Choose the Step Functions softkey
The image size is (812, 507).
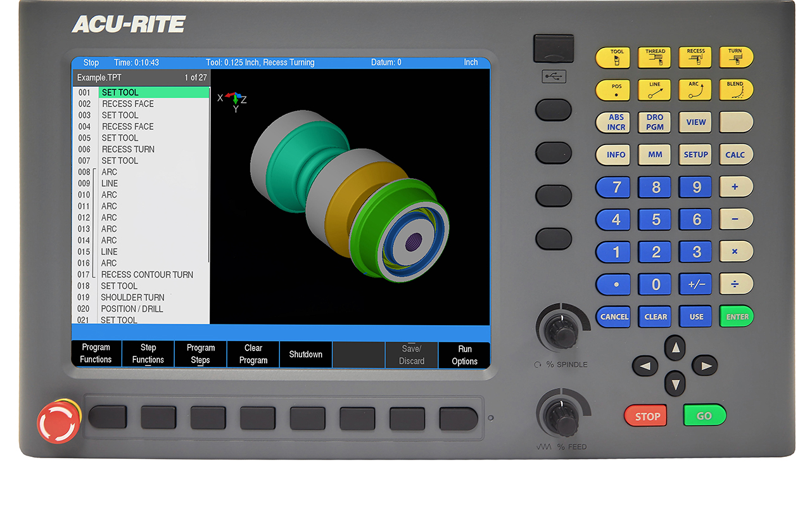point(148,354)
